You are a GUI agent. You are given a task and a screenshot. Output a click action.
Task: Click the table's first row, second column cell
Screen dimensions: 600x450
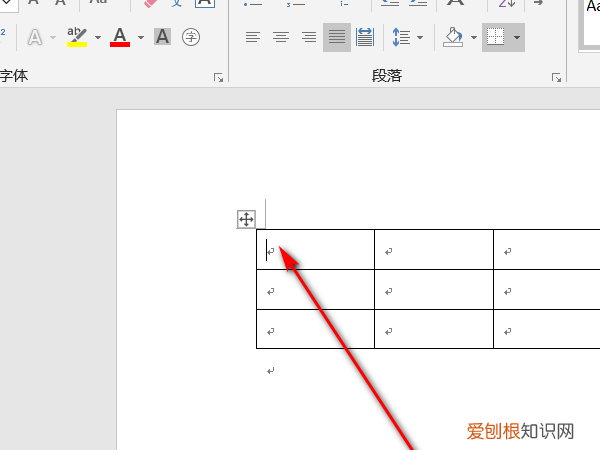tap(434, 249)
